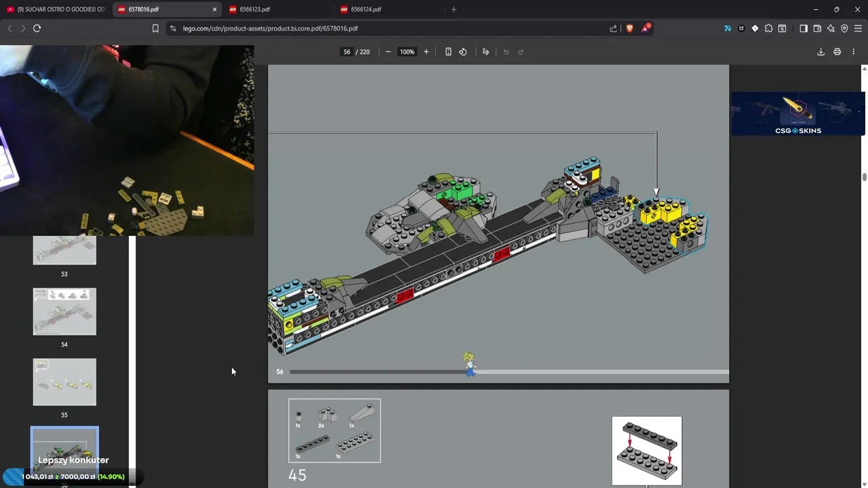Click the share page icon

pos(614,28)
